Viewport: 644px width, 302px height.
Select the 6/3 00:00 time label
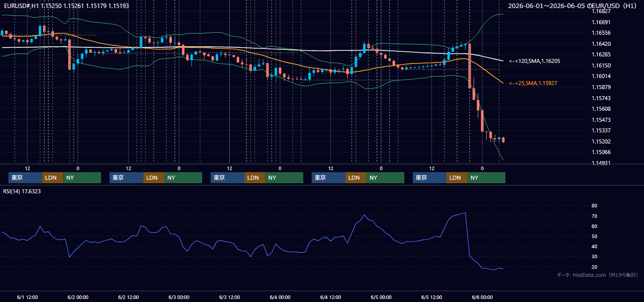pyautogui.click(x=179, y=297)
